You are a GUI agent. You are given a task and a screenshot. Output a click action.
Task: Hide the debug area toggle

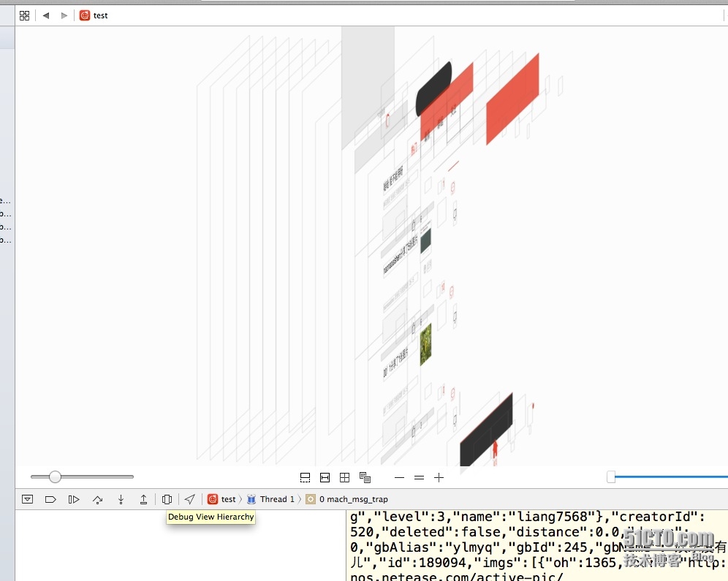click(27, 499)
